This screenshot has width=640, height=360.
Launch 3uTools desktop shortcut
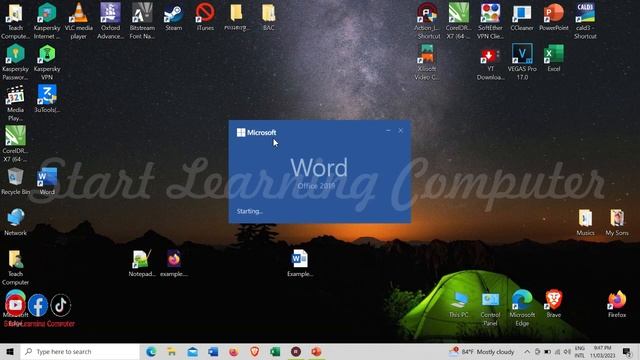47,99
